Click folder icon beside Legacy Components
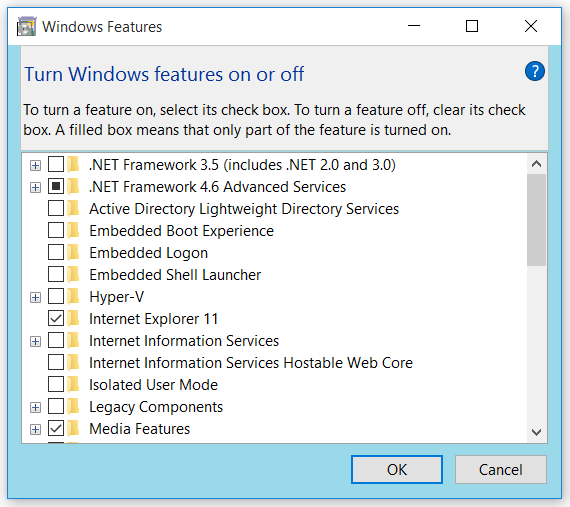This screenshot has height=507, width=570. 73,407
